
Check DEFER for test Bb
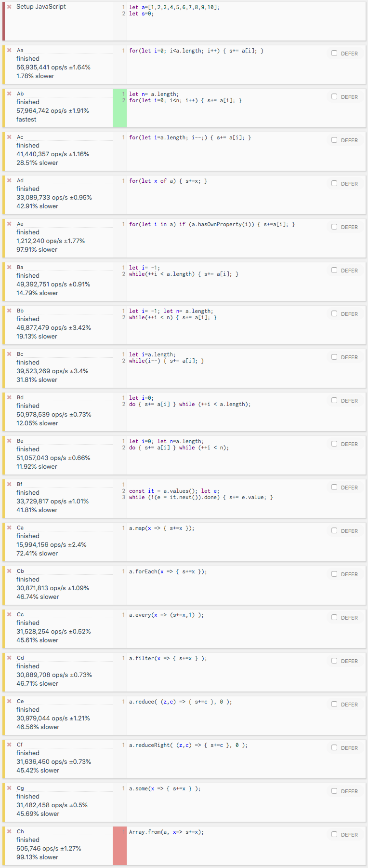point(334,313)
